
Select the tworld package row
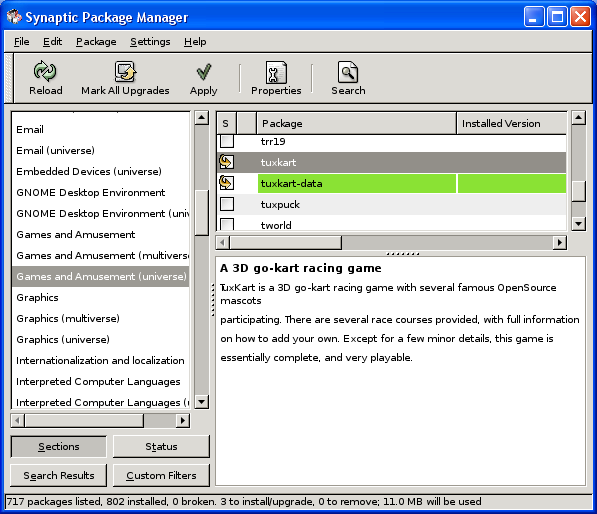pos(391,223)
